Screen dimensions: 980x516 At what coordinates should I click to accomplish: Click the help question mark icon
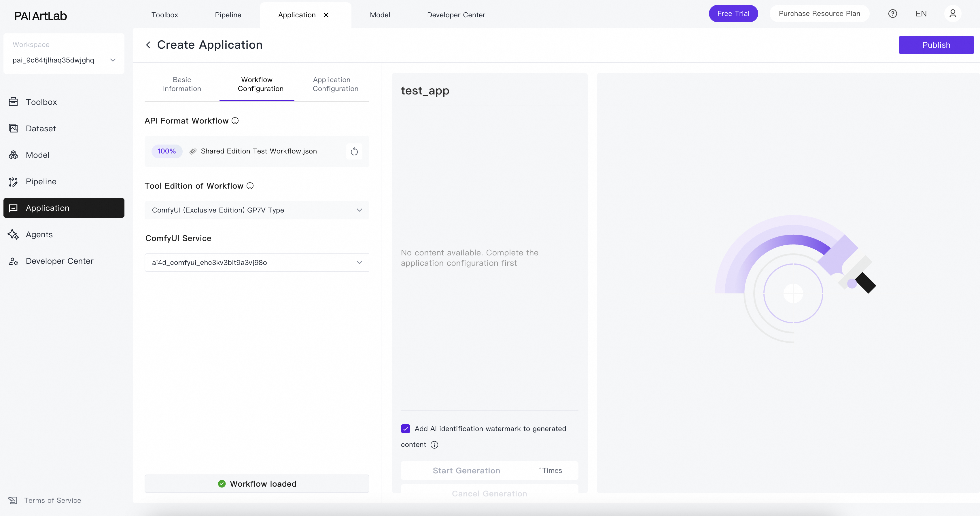coord(892,14)
